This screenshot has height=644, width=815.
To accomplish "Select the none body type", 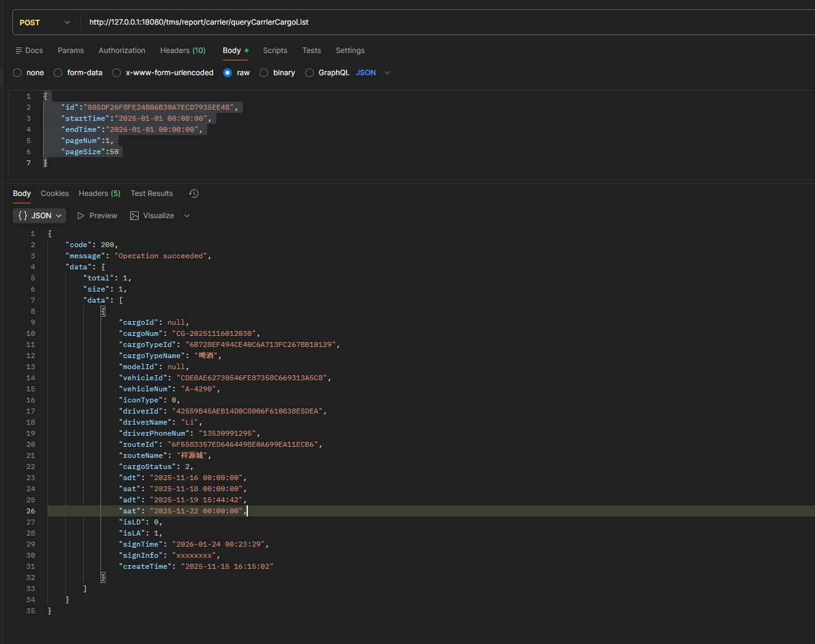I will 18,73.
